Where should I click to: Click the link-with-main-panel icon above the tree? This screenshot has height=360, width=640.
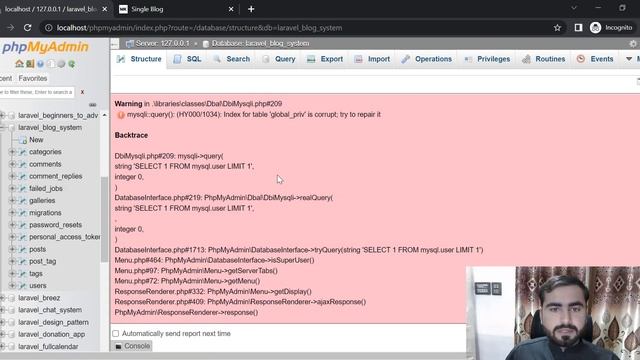click(x=93, y=105)
